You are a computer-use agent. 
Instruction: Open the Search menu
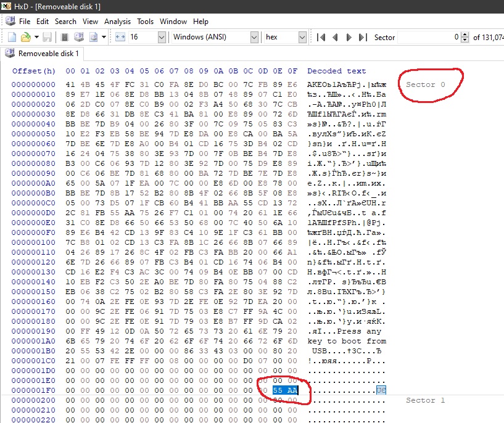coord(65,21)
